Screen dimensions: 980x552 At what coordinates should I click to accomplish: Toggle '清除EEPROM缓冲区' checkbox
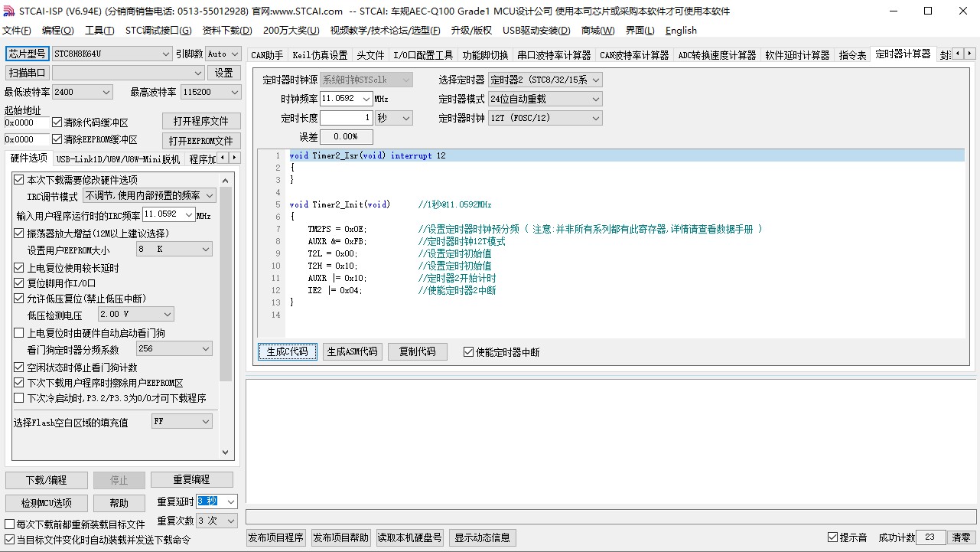(57, 139)
